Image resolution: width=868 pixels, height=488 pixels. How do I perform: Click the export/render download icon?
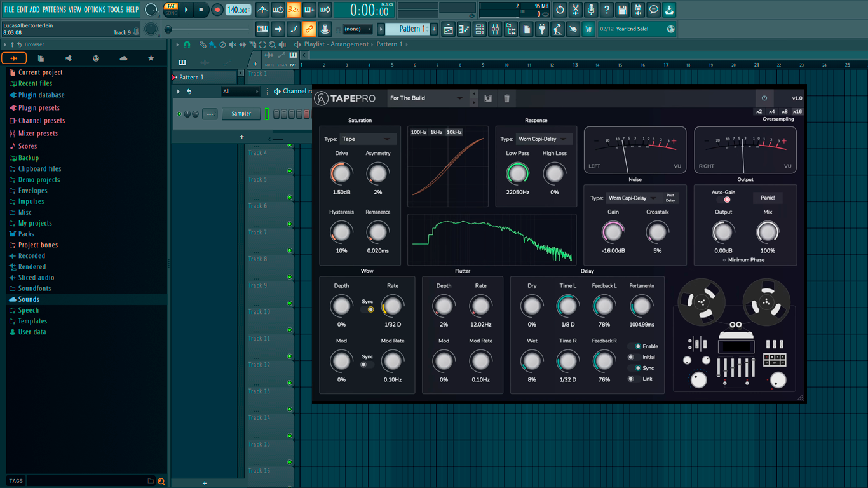click(669, 10)
